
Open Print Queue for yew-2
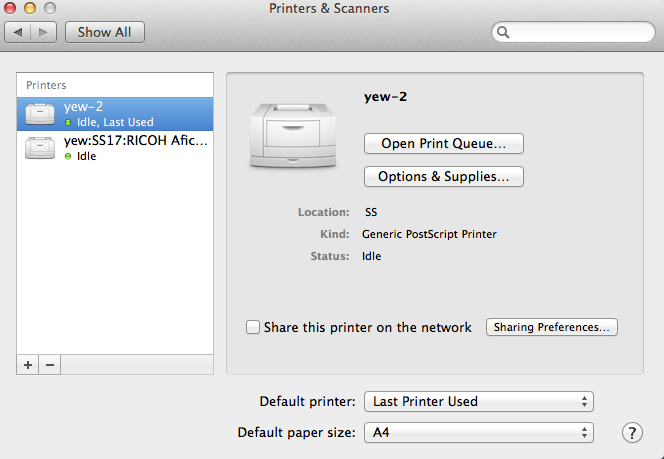pyautogui.click(x=443, y=143)
